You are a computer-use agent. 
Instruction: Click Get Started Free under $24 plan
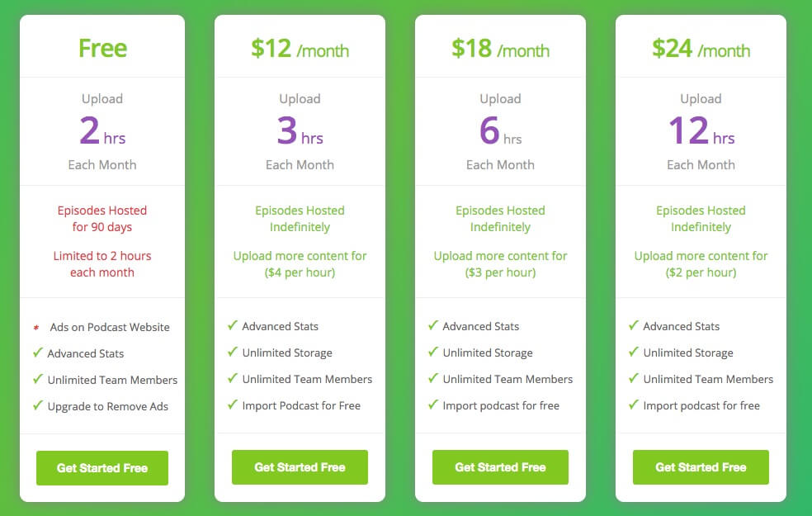tap(701, 467)
